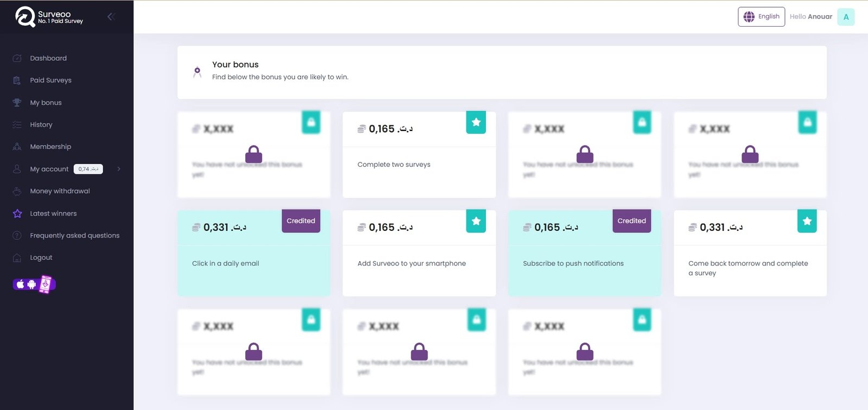868x410 pixels.
Task: Click the Surveoo logo icon
Action: coord(25,17)
